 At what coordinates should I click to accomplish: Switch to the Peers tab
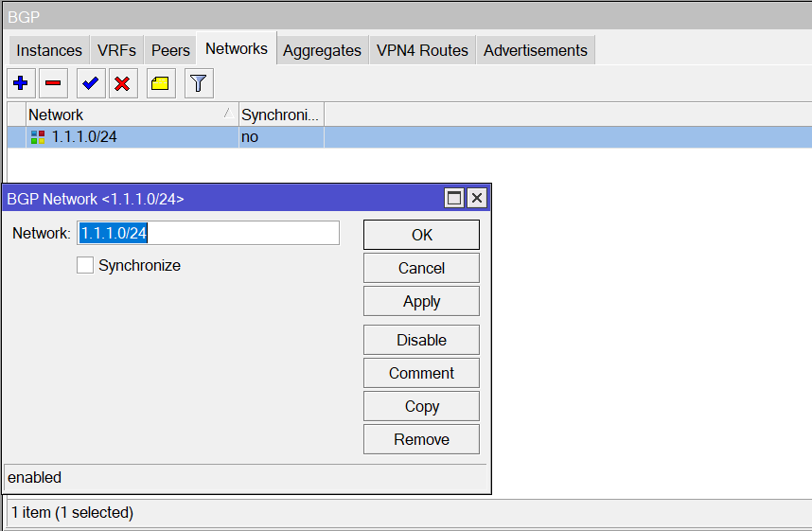coord(170,50)
